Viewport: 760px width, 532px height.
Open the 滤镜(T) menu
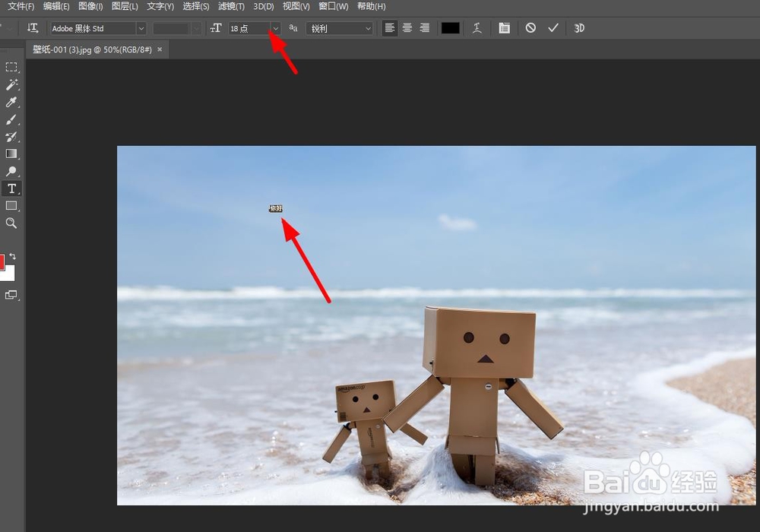(x=231, y=6)
